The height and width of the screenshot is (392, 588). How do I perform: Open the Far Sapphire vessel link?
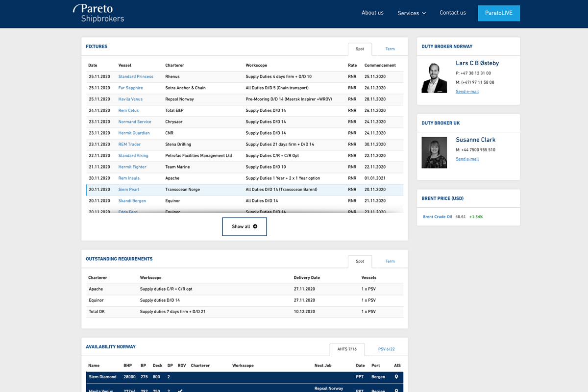coord(131,88)
